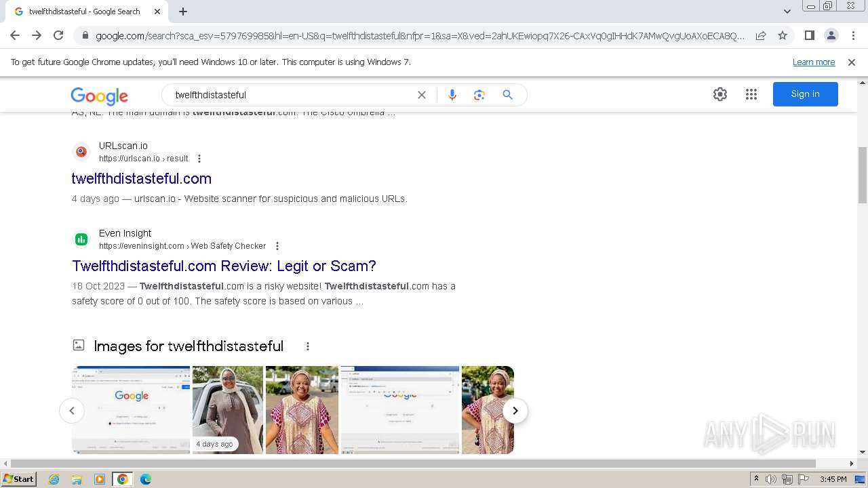Open the taskbar clock 3:45 PM

[833, 479]
